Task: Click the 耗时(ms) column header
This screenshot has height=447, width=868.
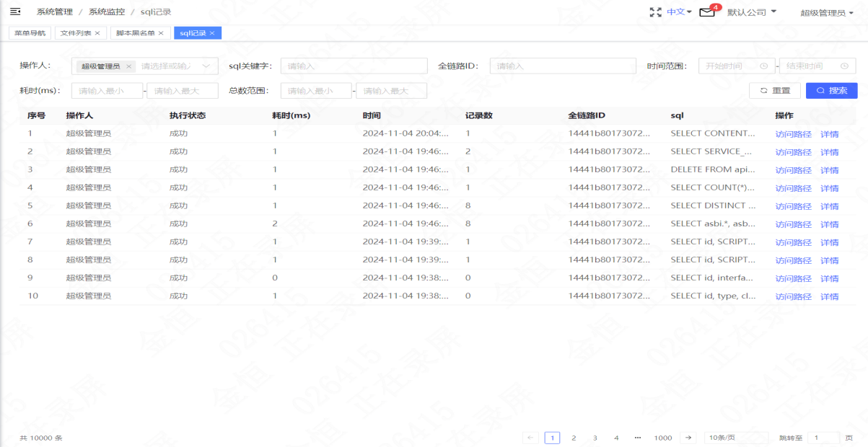Action: (291, 115)
